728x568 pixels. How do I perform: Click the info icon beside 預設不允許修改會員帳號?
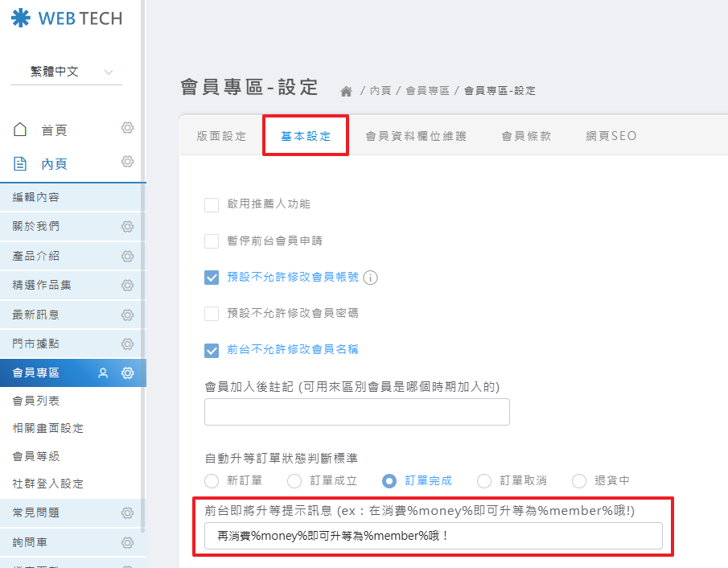click(x=370, y=278)
